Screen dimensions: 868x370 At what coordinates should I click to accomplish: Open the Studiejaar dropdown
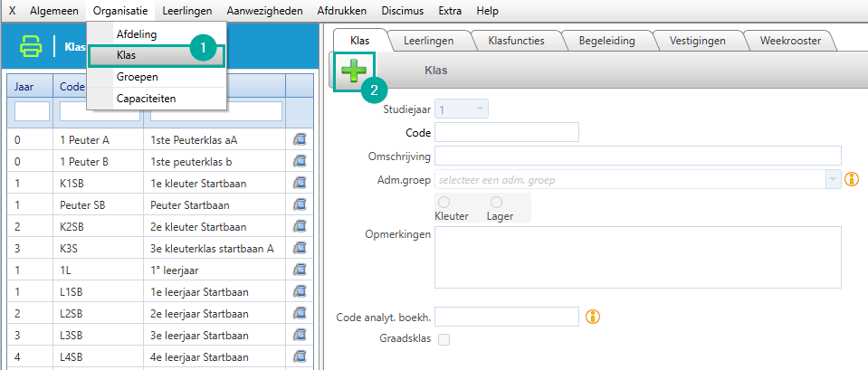point(462,109)
